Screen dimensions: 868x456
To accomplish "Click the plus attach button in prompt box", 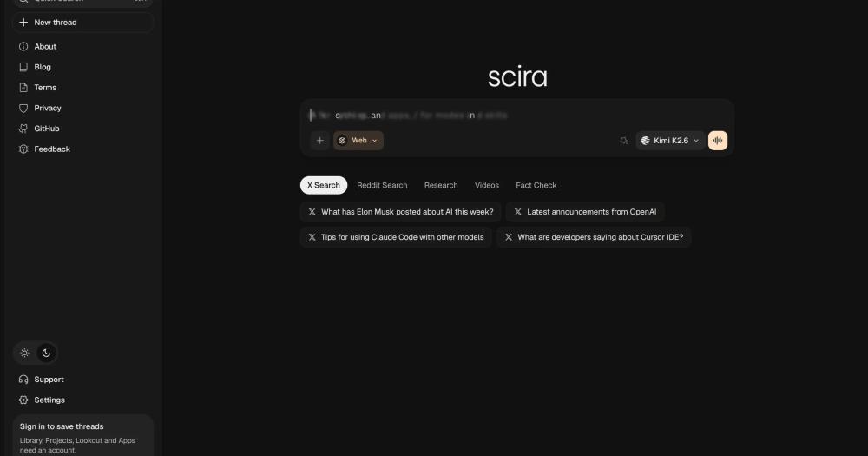I will point(320,141).
